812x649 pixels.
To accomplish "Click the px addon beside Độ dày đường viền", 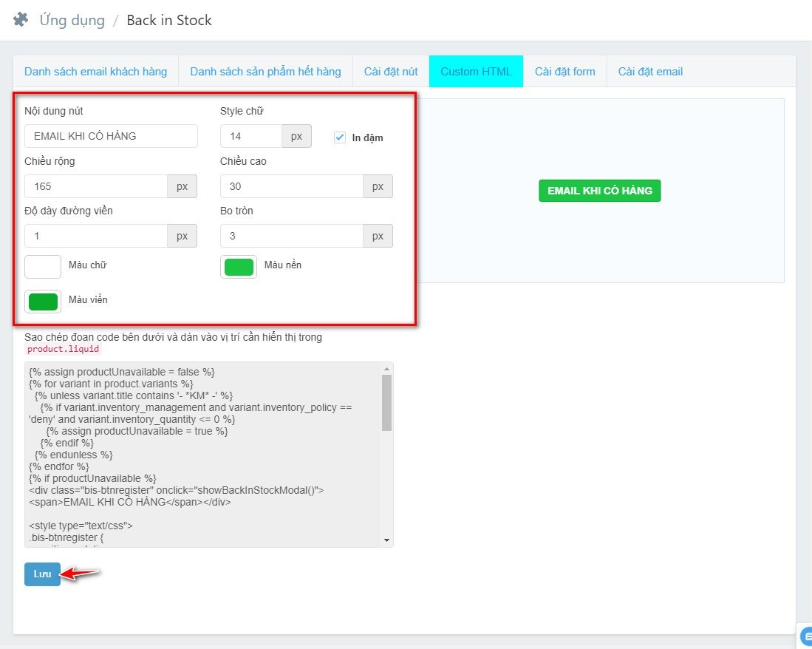I will tap(182, 236).
